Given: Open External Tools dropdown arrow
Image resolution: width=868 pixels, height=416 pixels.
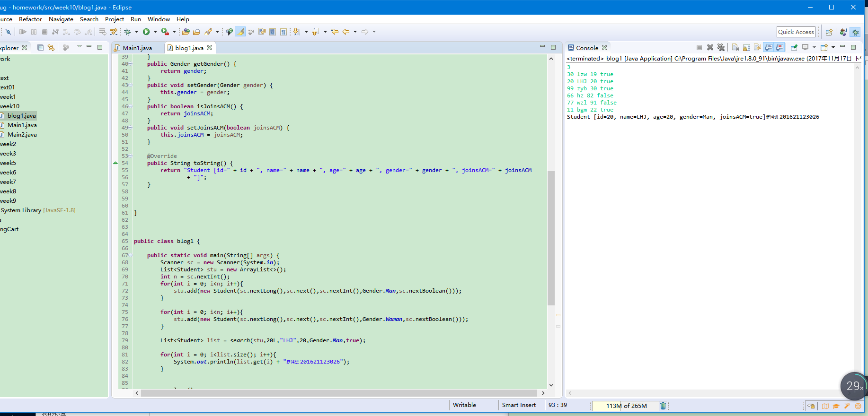Looking at the screenshot, I should tap(174, 32).
